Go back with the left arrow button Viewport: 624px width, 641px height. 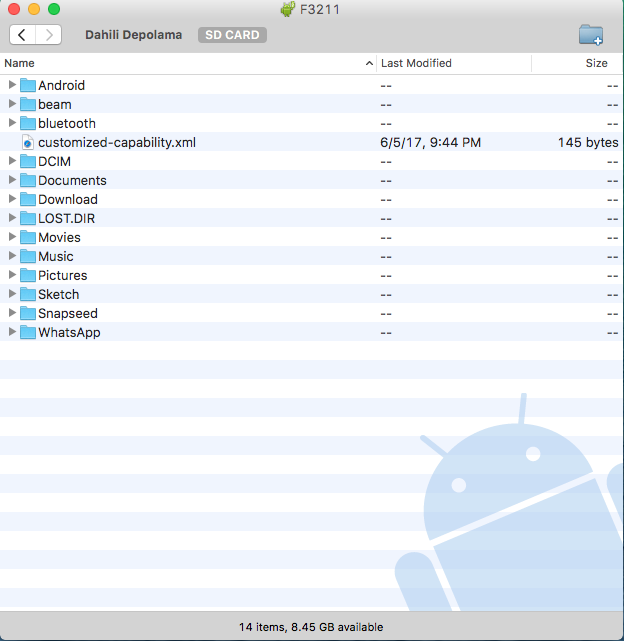point(22,35)
